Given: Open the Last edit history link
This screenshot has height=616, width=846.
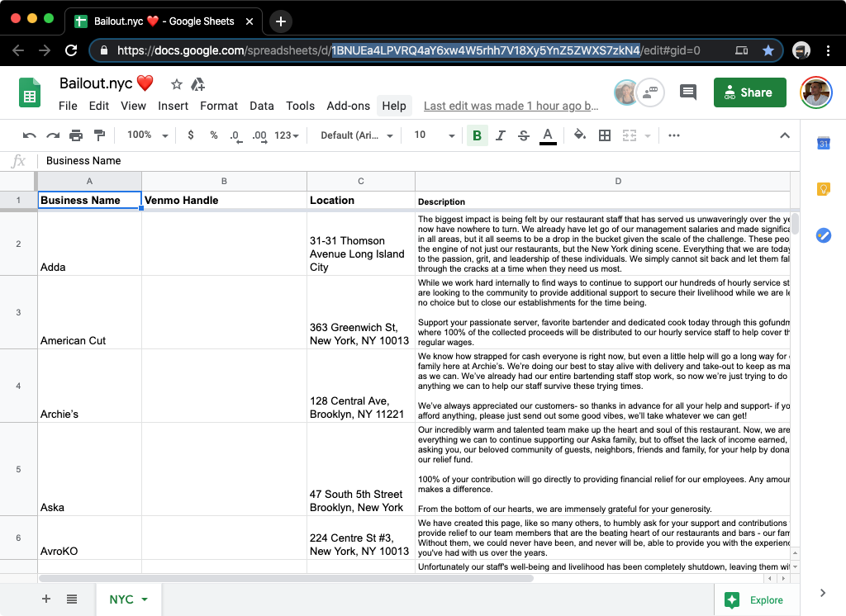Looking at the screenshot, I should click(511, 106).
